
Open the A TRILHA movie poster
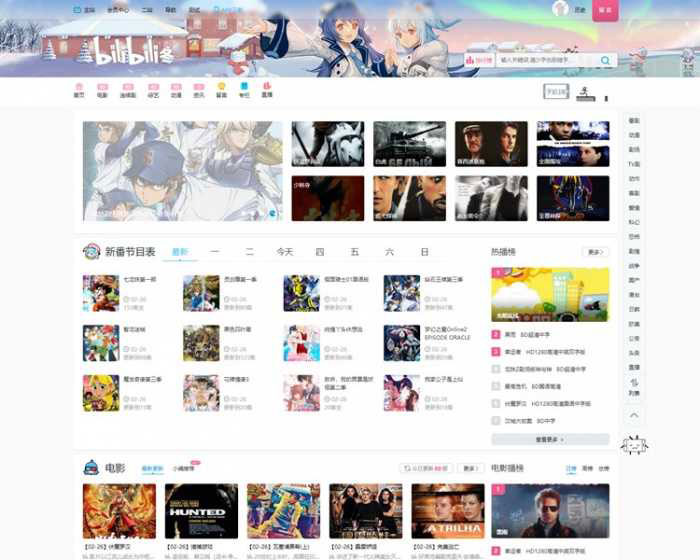point(448,511)
